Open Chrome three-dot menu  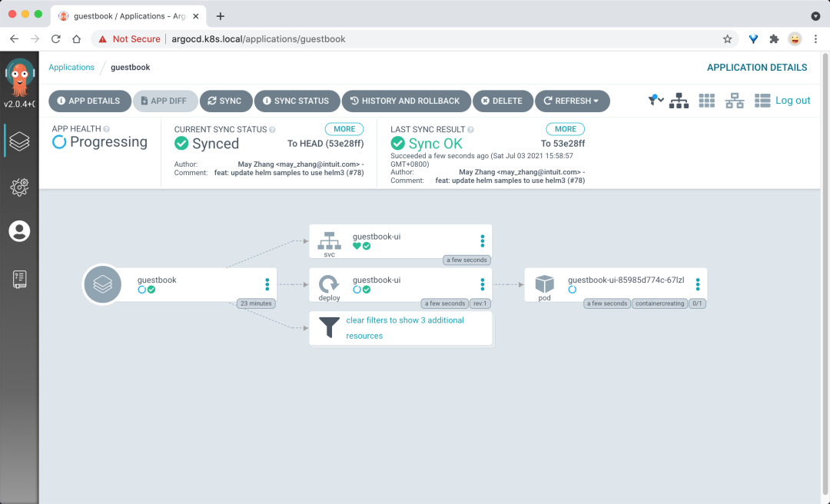tap(815, 38)
